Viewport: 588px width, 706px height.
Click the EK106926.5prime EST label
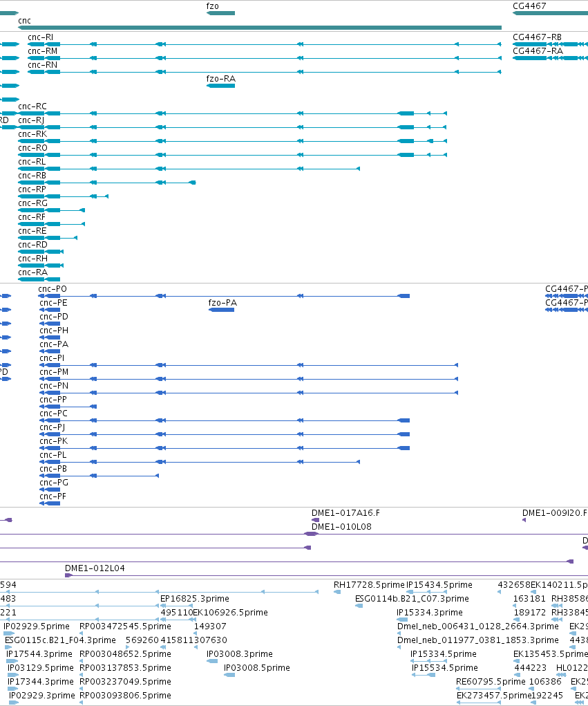[230, 613]
